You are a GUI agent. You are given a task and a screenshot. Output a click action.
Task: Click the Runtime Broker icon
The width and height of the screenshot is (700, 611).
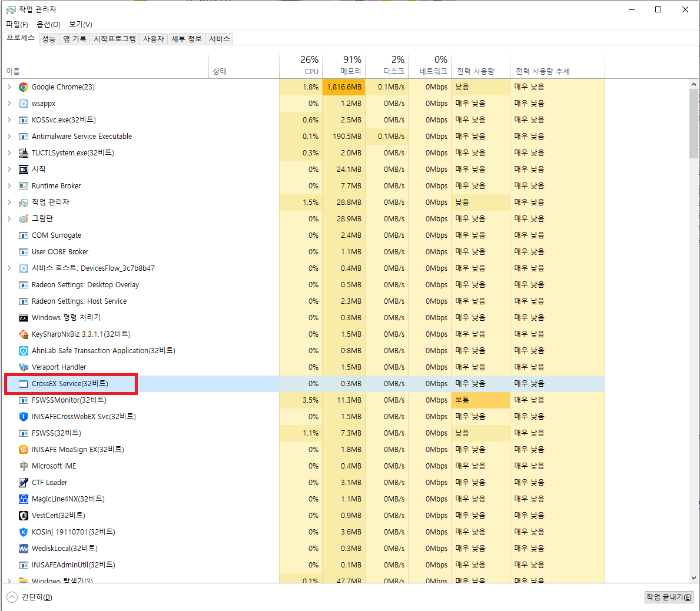[x=23, y=186]
